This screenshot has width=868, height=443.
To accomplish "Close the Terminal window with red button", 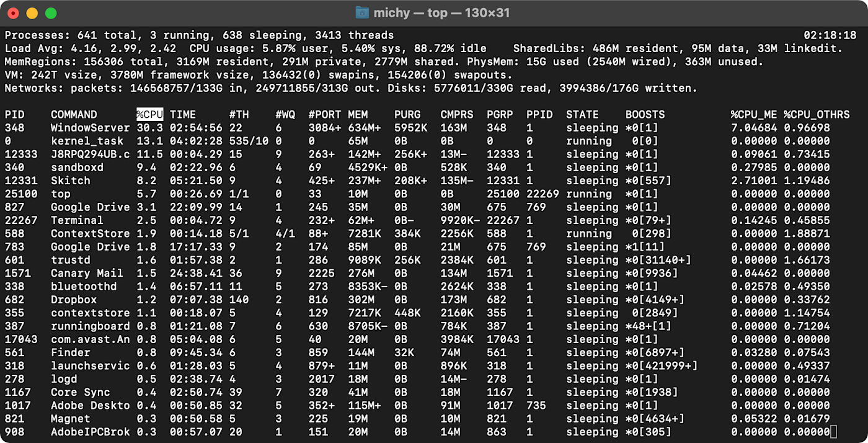I will (x=13, y=13).
